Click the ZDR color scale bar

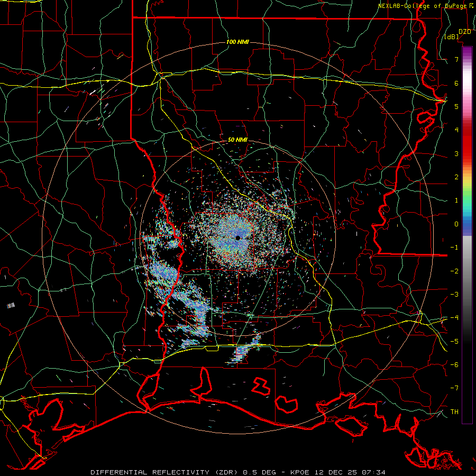[x=467, y=235]
